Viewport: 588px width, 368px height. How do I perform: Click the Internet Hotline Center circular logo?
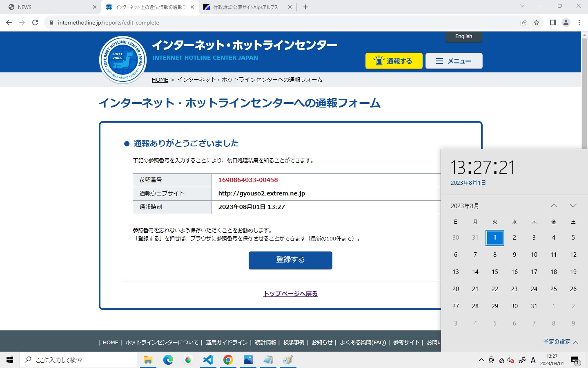[122, 59]
